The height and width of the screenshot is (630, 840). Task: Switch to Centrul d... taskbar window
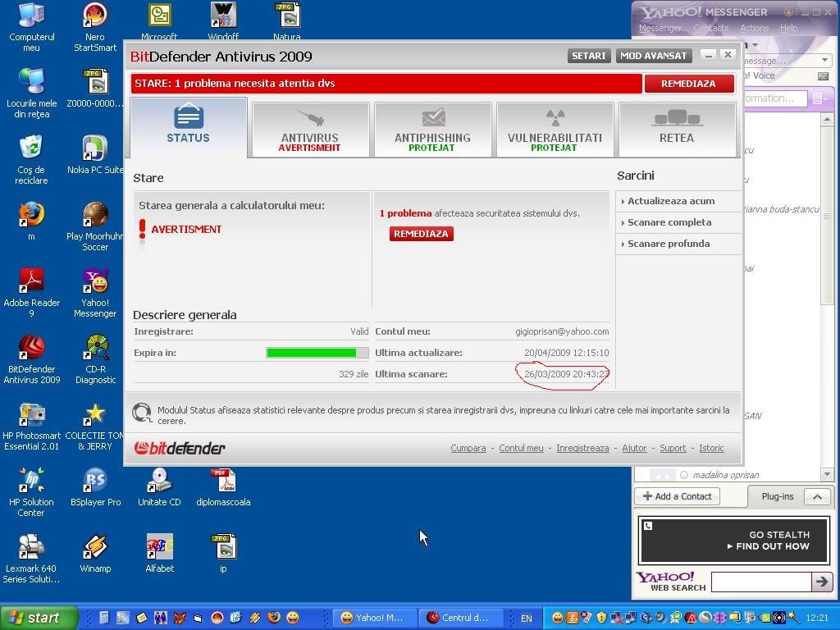[460, 618]
